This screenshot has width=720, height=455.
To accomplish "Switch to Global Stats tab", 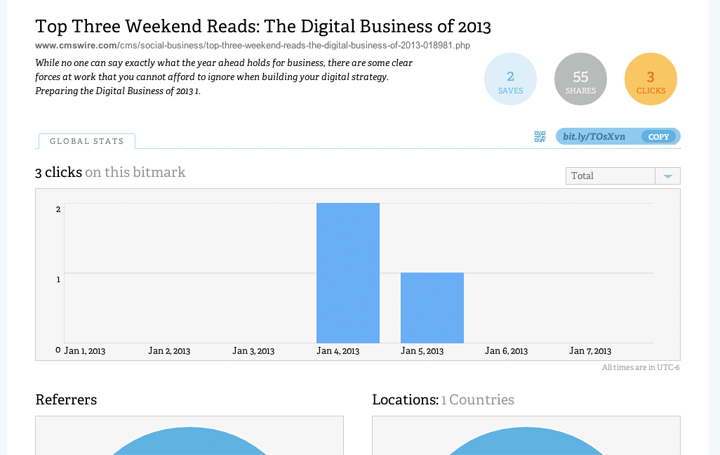I will 87,141.
